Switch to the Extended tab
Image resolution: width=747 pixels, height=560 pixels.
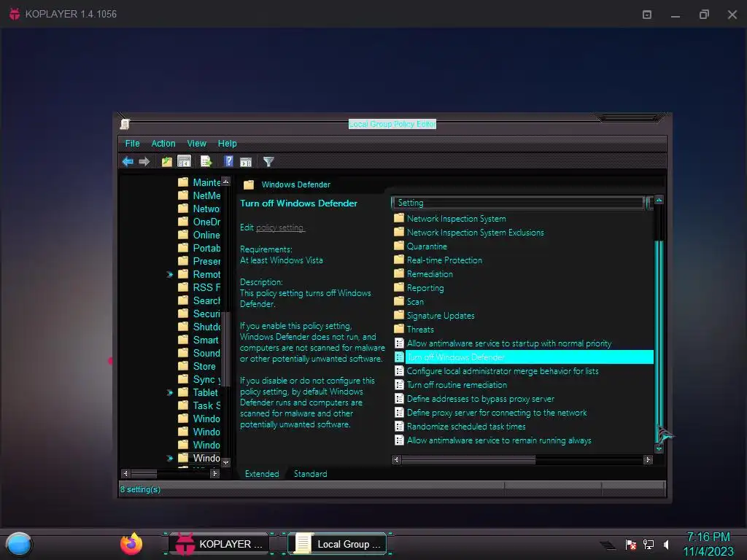click(262, 474)
